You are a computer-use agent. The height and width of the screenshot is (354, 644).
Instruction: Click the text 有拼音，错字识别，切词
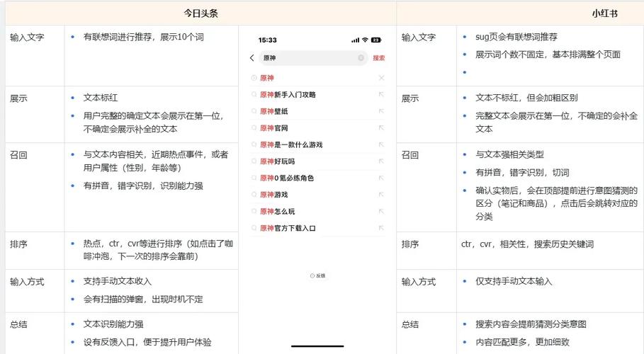(522, 173)
